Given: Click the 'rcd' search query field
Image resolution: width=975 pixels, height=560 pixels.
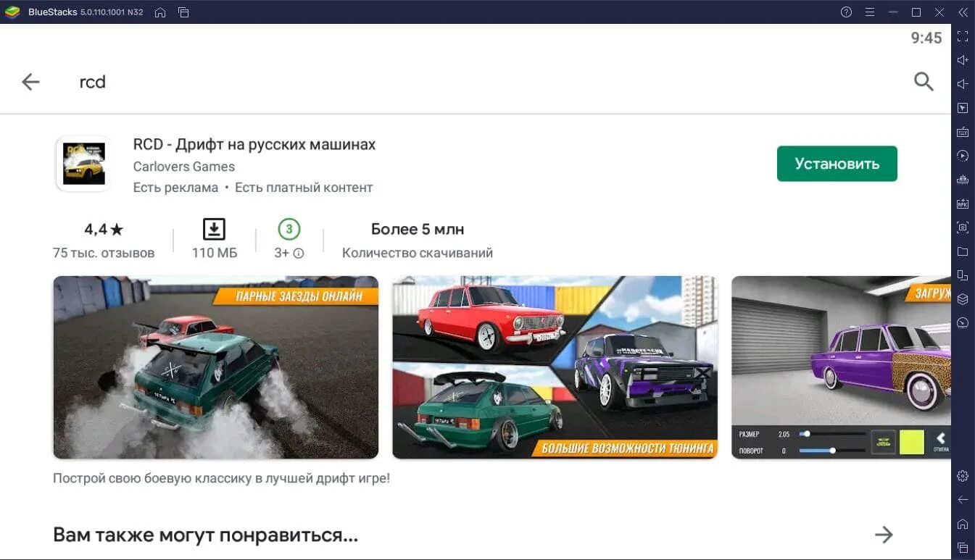Looking at the screenshot, I should 93,82.
